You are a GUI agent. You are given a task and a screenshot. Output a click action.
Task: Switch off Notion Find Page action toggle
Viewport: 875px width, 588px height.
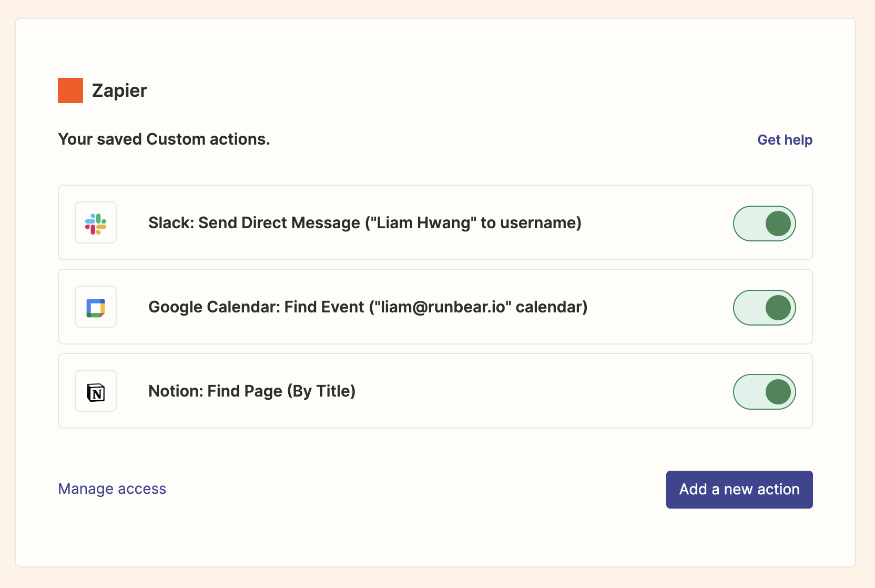765,392
